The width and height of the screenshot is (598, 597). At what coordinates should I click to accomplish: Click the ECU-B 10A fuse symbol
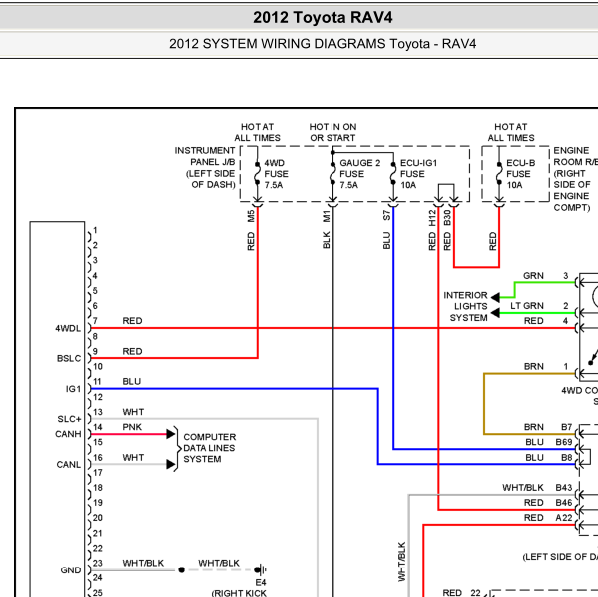(x=499, y=174)
